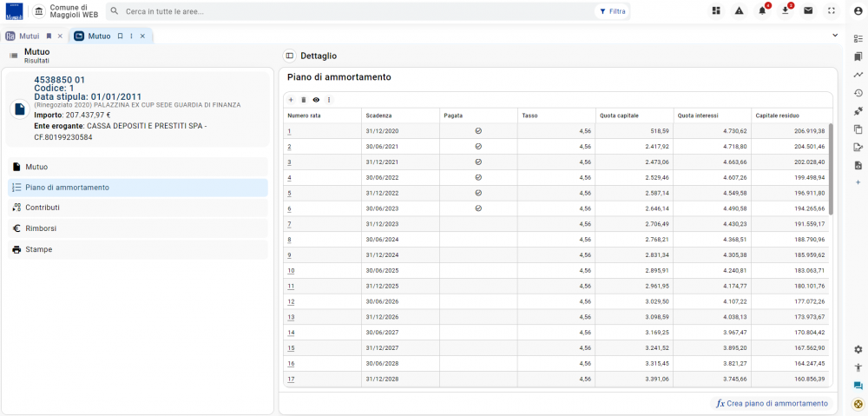This screenshot has height=416, width=868.
Task: Open table toolbar more options menu
Action: coord(329,100)
